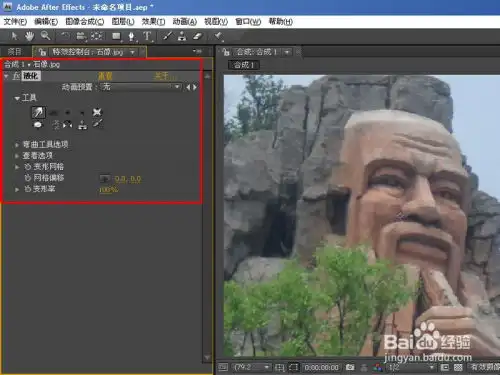
Task: Open the 编辑 menu
Action: 46,22
